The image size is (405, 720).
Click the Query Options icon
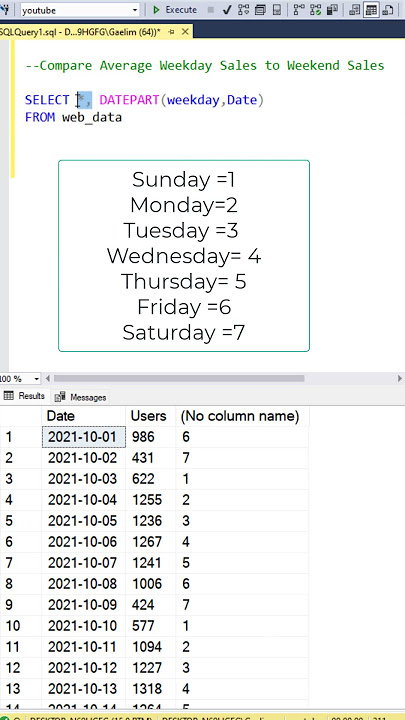click(260, 10)
